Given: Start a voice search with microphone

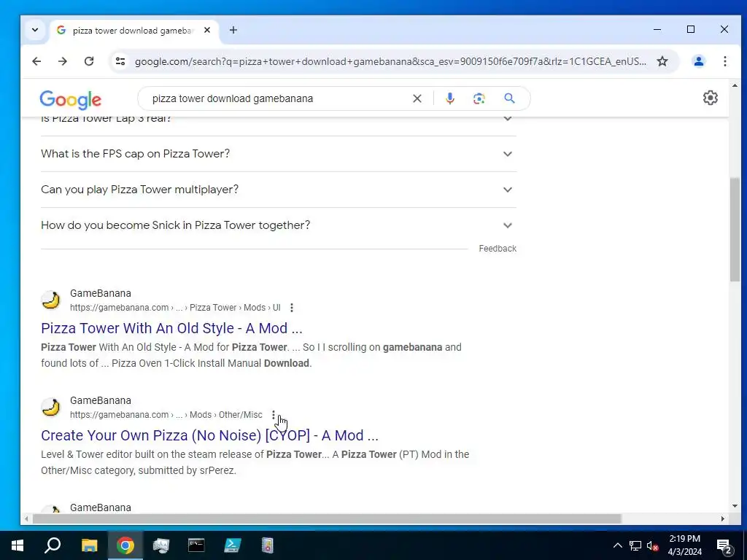Looking at the screenshot, I should (449, 98).
